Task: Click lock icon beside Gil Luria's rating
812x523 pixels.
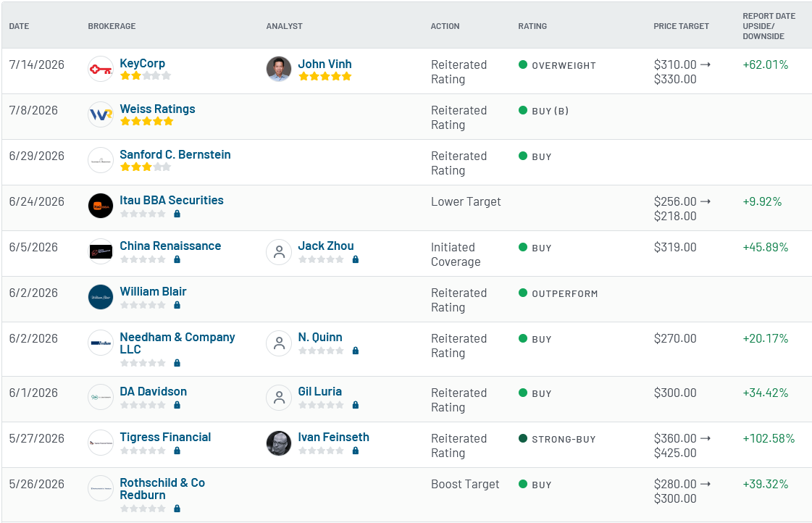Action: [x=355, y=405]
